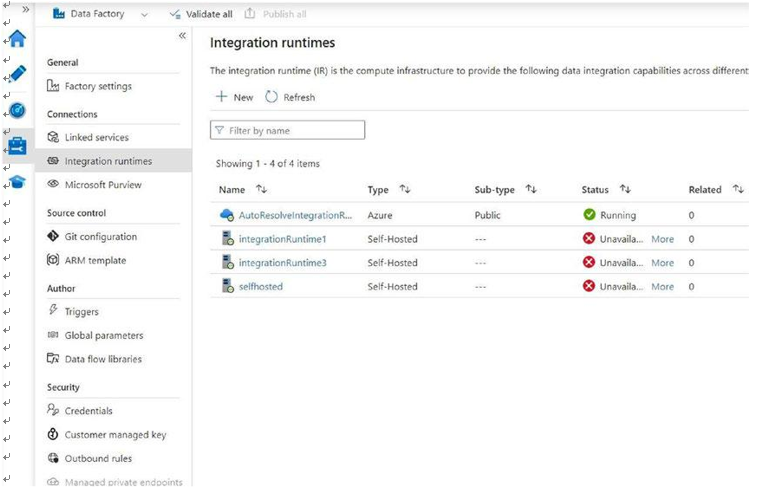
Task: Click More for integrationRuntime3 status
Action: tap(662, 263)
